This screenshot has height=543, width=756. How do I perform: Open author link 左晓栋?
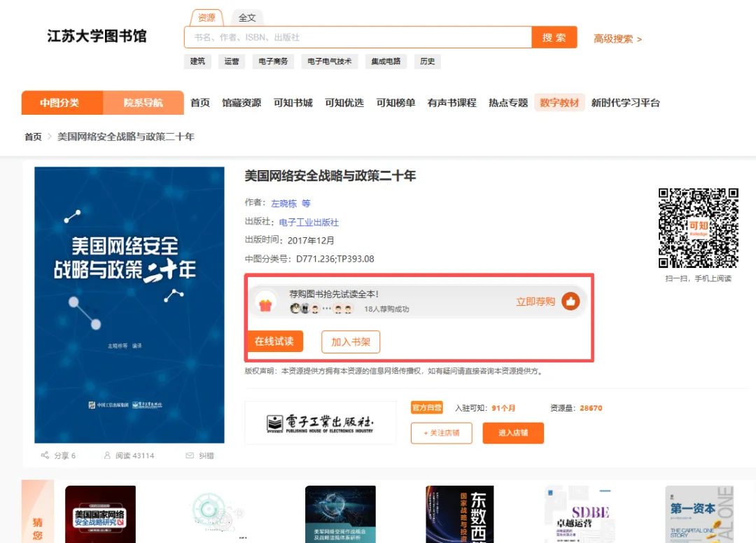(x=283, y=204)
